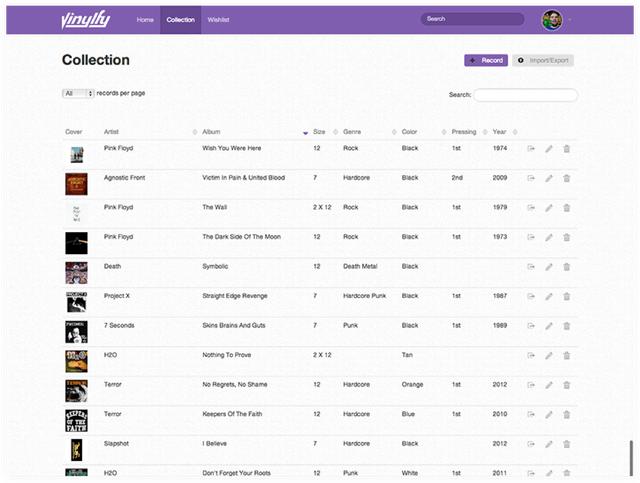Click share icon for Straight Edge Revenge

(531, 296)
